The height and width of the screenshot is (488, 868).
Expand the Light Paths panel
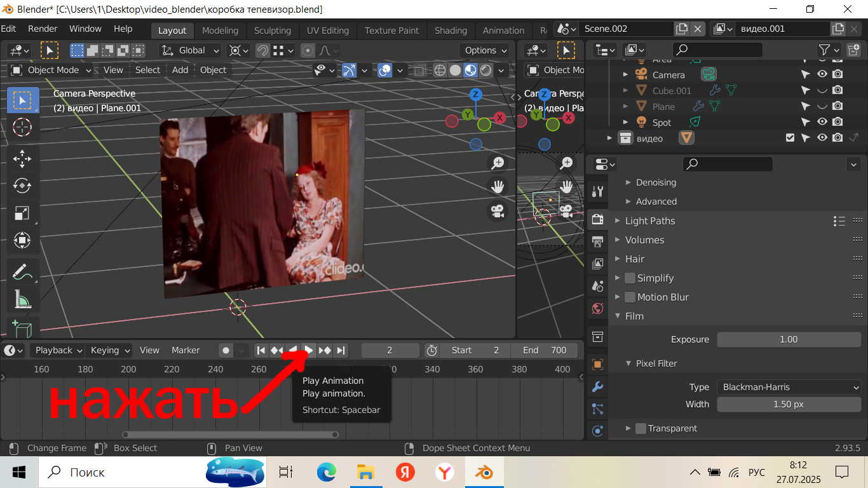(649, 220)
